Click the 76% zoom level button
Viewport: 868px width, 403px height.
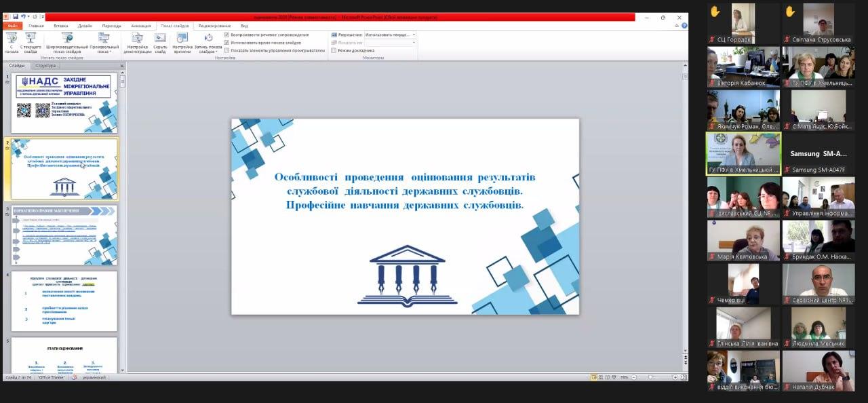click(625, 377)
